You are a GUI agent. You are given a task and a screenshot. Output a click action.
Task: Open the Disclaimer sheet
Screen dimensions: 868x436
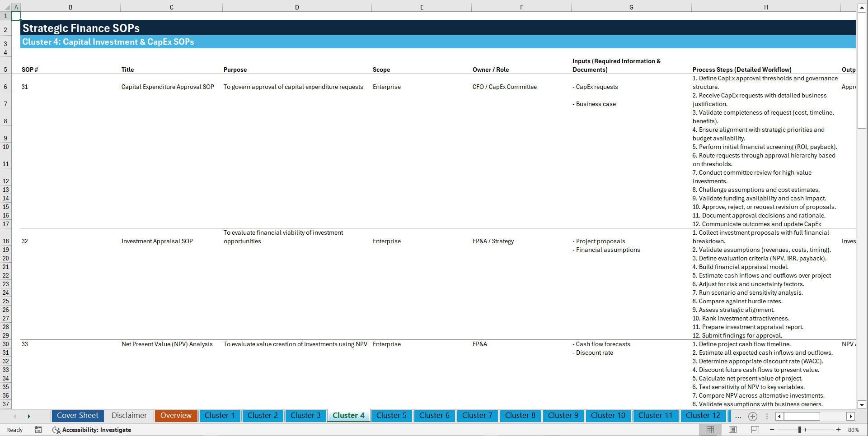click(129, 415)
